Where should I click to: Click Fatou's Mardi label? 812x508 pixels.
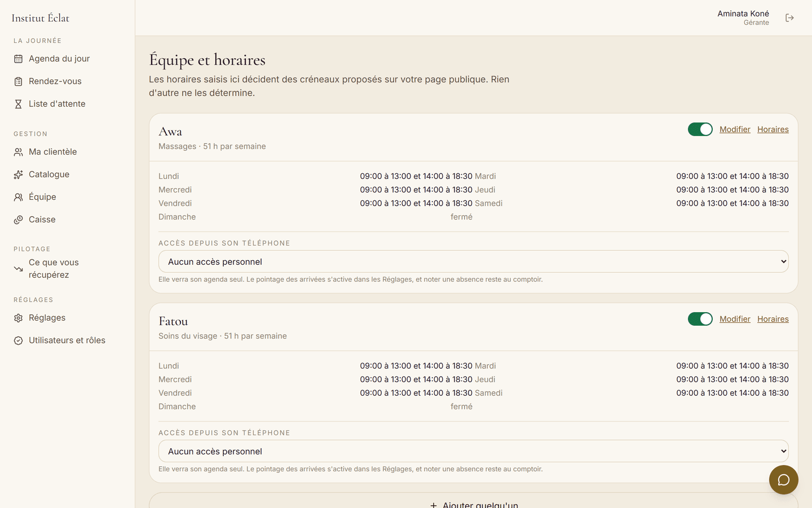(x=486, y=366)
